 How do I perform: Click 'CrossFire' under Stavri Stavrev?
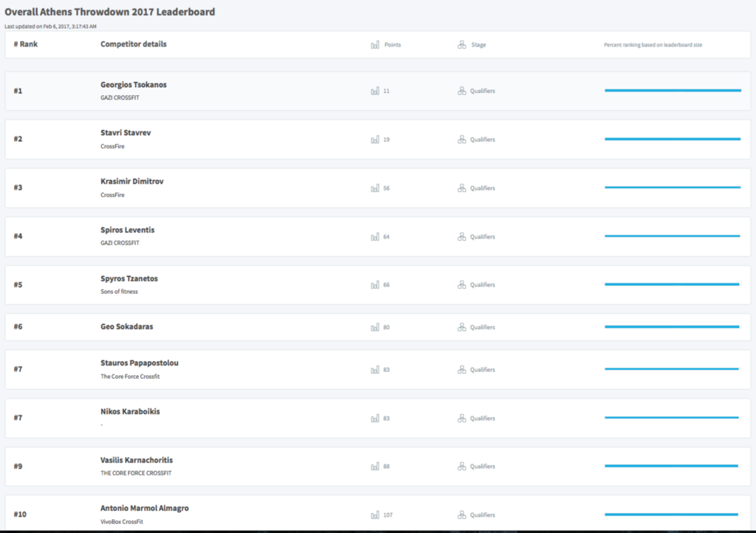click(x=112, y=146)
